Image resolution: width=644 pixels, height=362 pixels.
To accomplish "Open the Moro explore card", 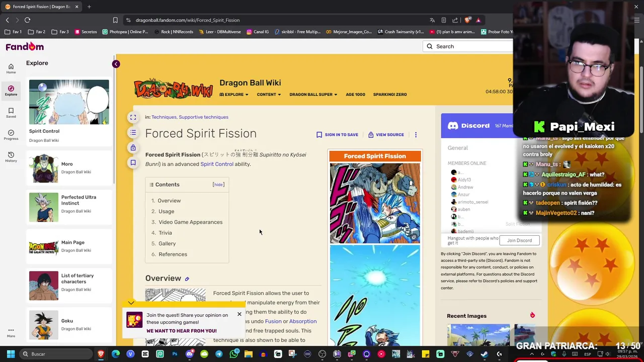I will pyautogui.click(x=69, y=168).
